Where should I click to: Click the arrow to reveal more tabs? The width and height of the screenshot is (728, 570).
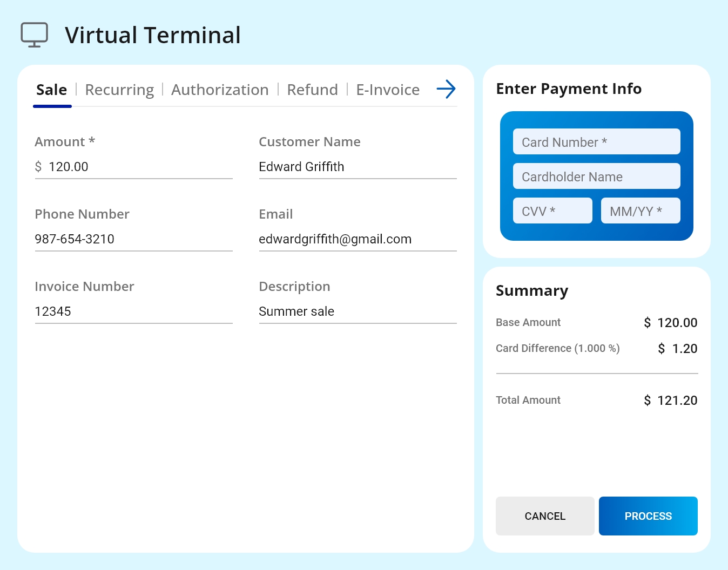[446, 89]
